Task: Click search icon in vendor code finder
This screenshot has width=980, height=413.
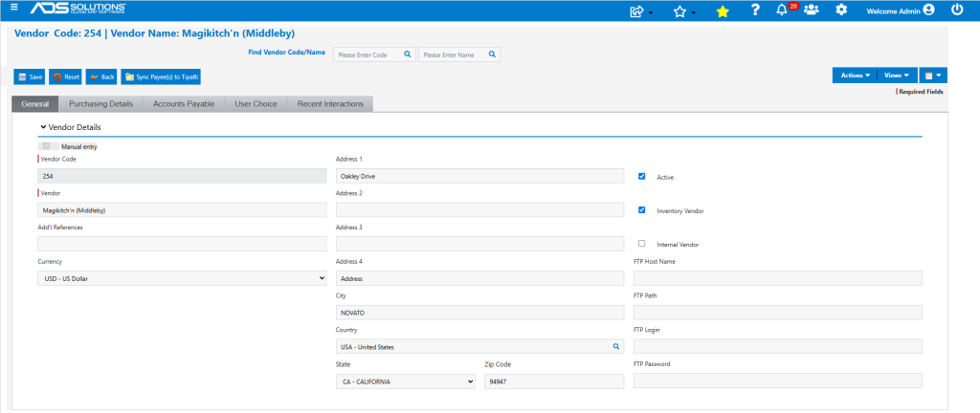Action: point(407,54)
